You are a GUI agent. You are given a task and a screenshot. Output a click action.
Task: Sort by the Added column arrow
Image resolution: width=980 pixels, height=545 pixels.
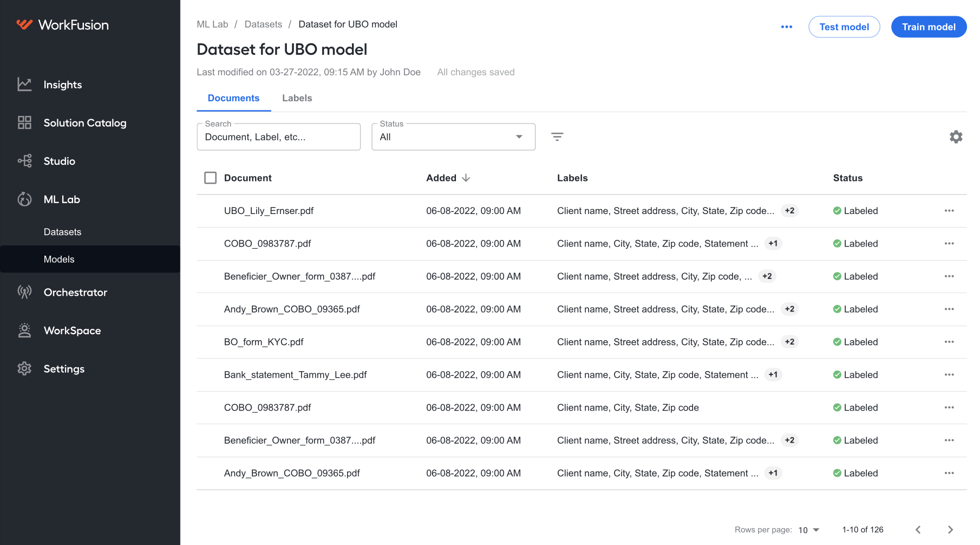[466, 178]
